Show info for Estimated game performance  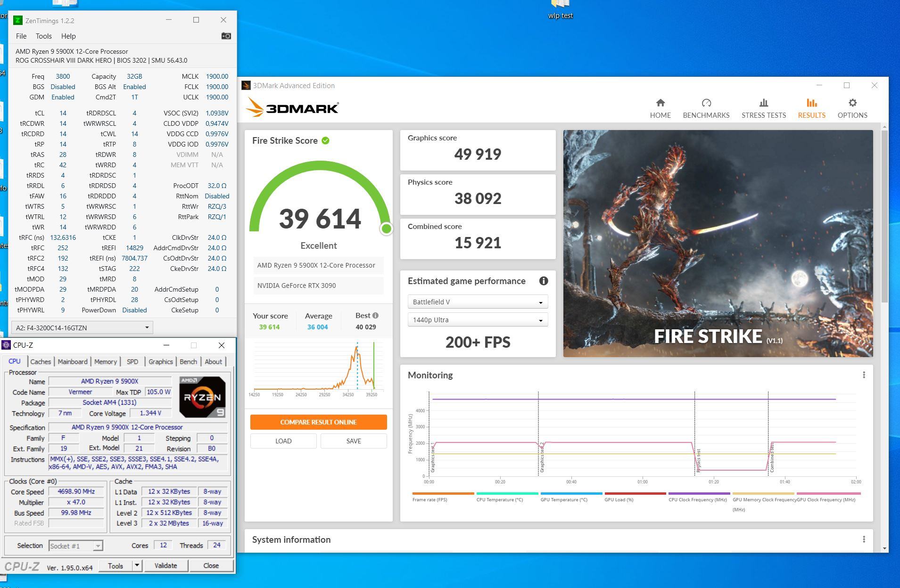[x=544, y=281]
